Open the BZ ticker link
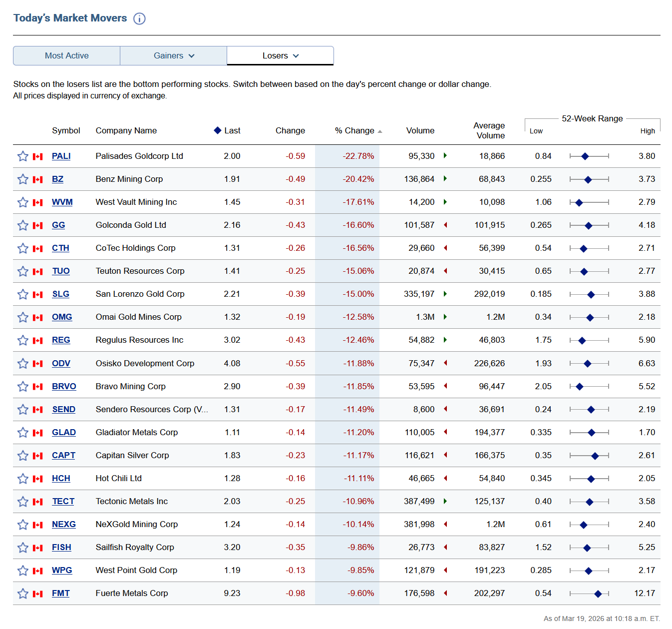This screenshot has height=629, width=672. pos(57,179)
